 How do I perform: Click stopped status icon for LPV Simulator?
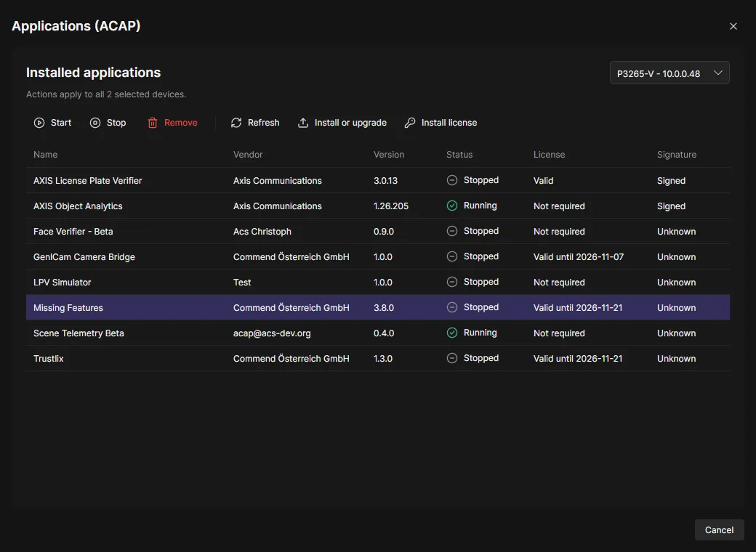coord(451,282)
